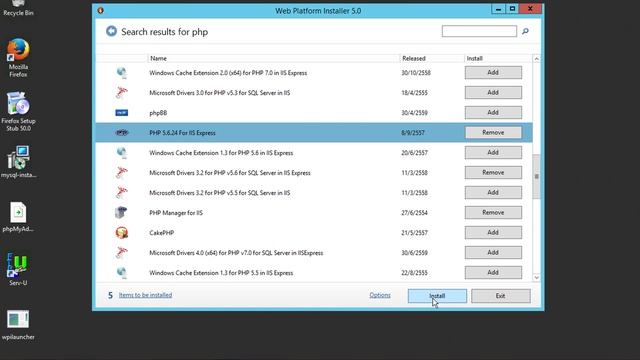Remove Microsoft Drivers 3.2 for PHP v5.6

point(493,173)
